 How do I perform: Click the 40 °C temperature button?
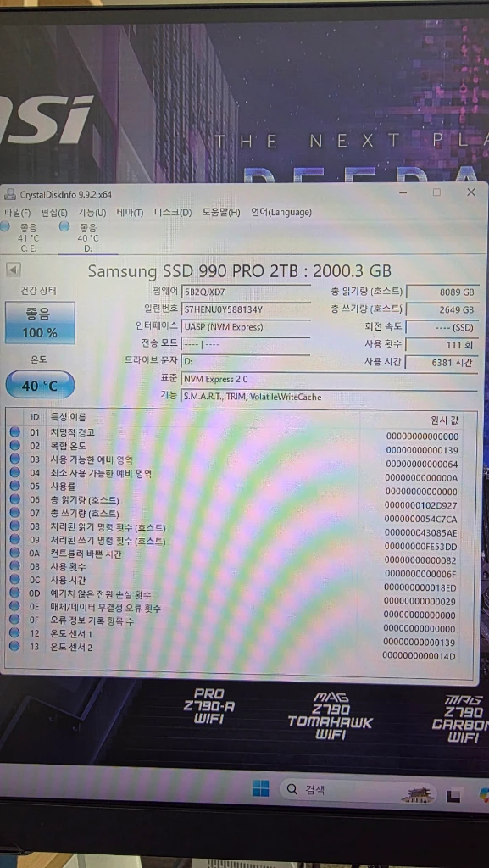click(40, 385)
